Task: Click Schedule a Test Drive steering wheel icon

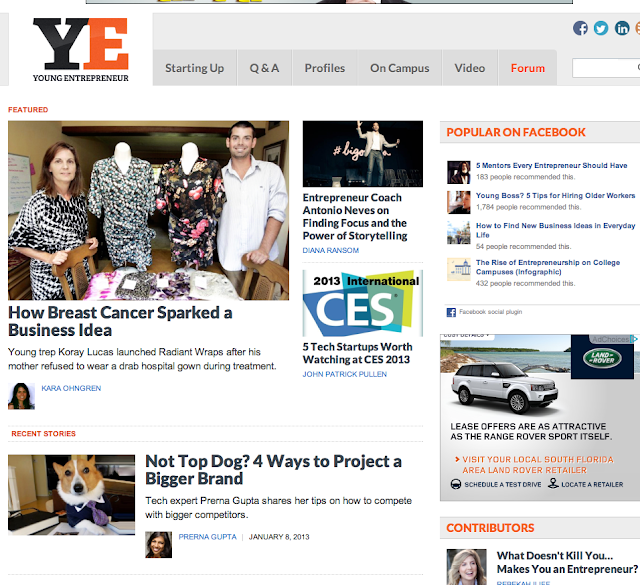Action: coord(456,484)
